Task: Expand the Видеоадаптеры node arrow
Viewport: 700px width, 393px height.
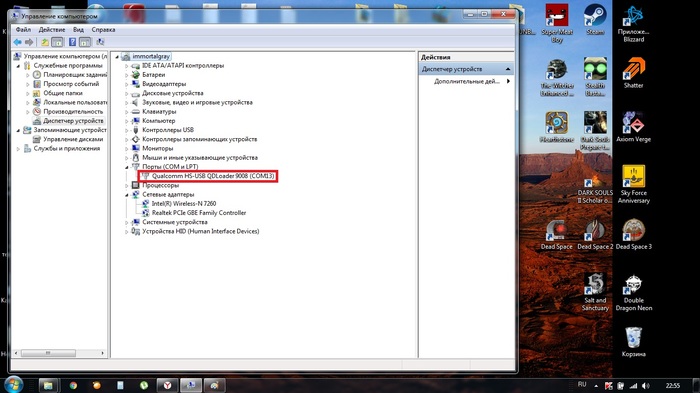Action: point(126,84)
